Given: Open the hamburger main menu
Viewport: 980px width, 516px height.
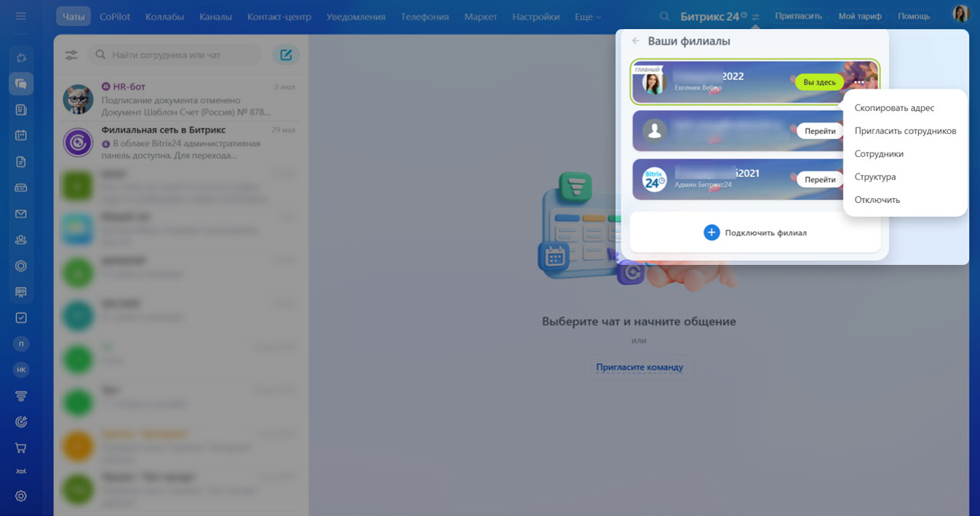Looking at the screenshot, I should click(x=21, y=16).
